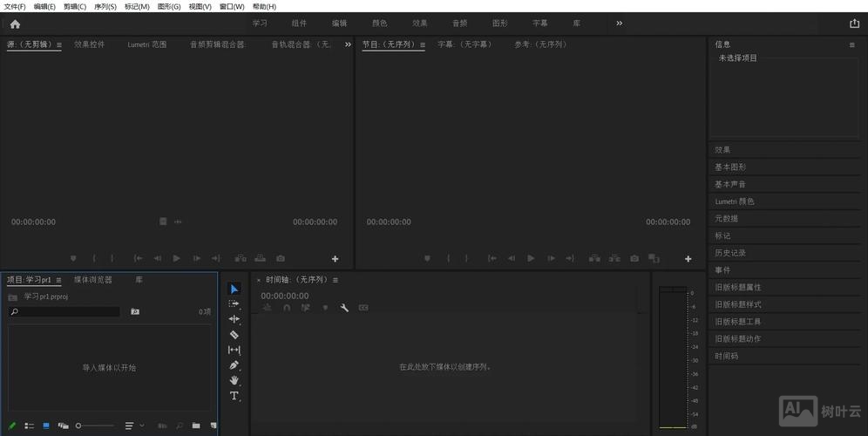
Task: Select the Pen tool
Action: 234,365
